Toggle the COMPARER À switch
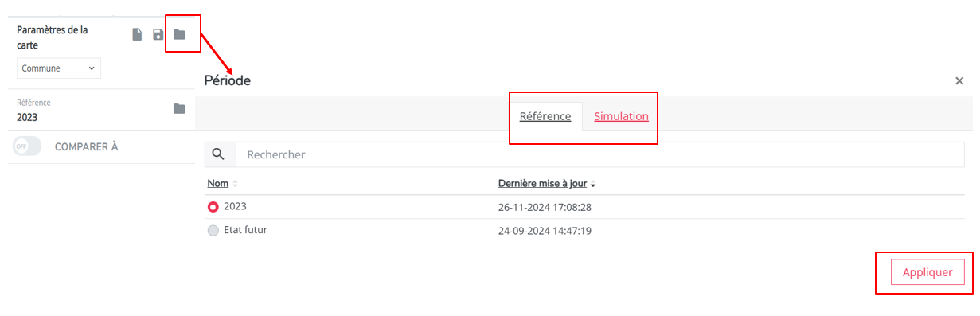Screen dimensions: 980x316 coord(27,146)
